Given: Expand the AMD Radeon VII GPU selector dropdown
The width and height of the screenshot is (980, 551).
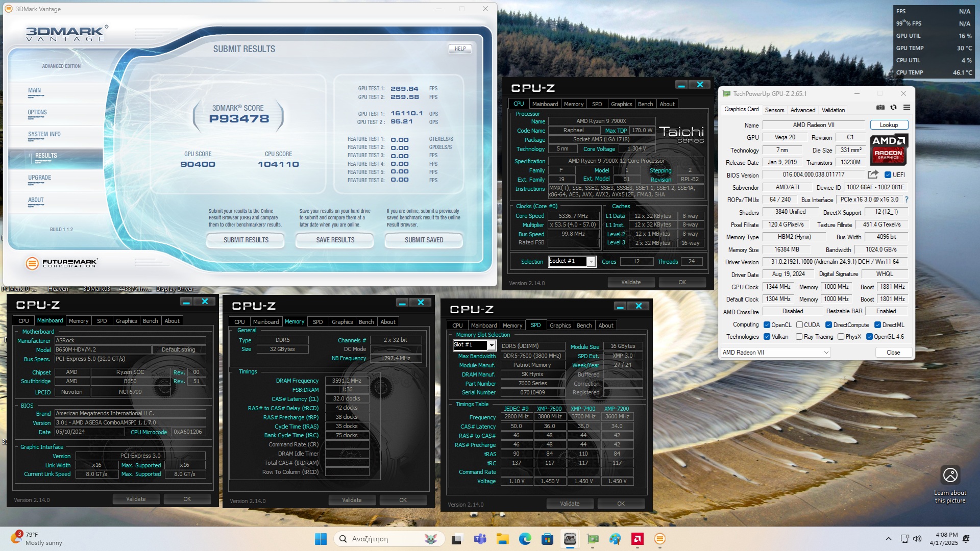Looking at the screenshot, I should pyautogui.click(x=776, y=353).
